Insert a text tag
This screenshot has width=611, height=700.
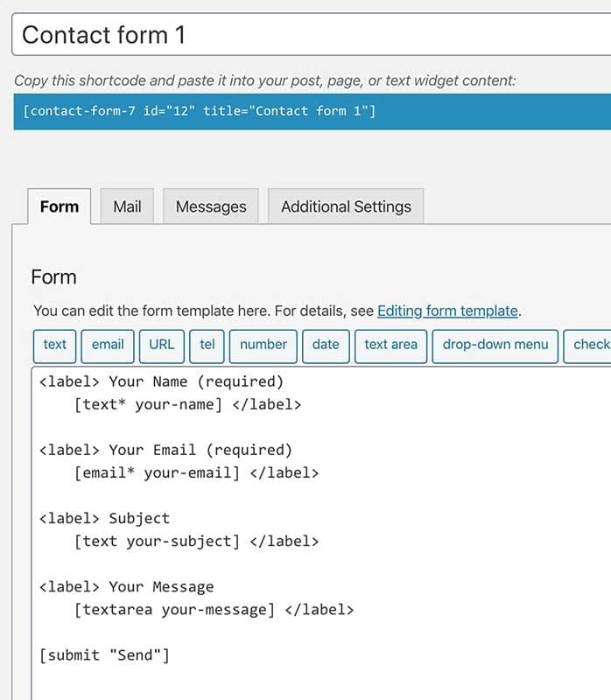pyautogui.click(x=54, y=346)
